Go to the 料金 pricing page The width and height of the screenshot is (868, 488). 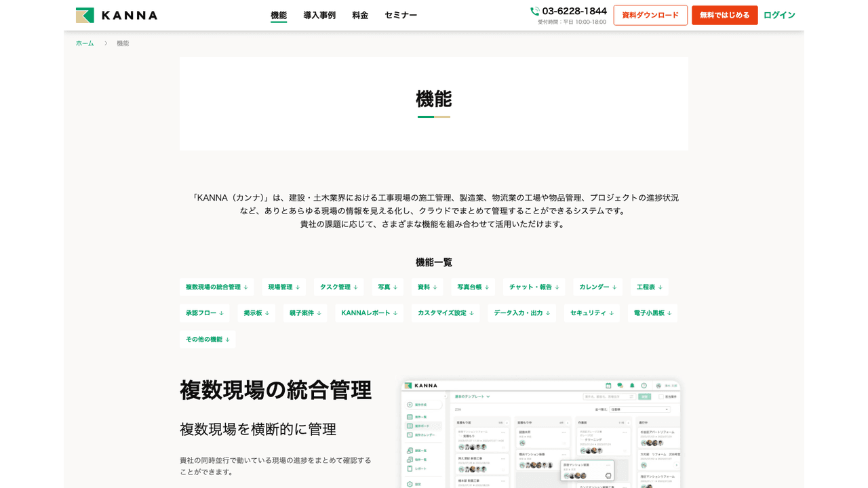click(x=360, y=15)
